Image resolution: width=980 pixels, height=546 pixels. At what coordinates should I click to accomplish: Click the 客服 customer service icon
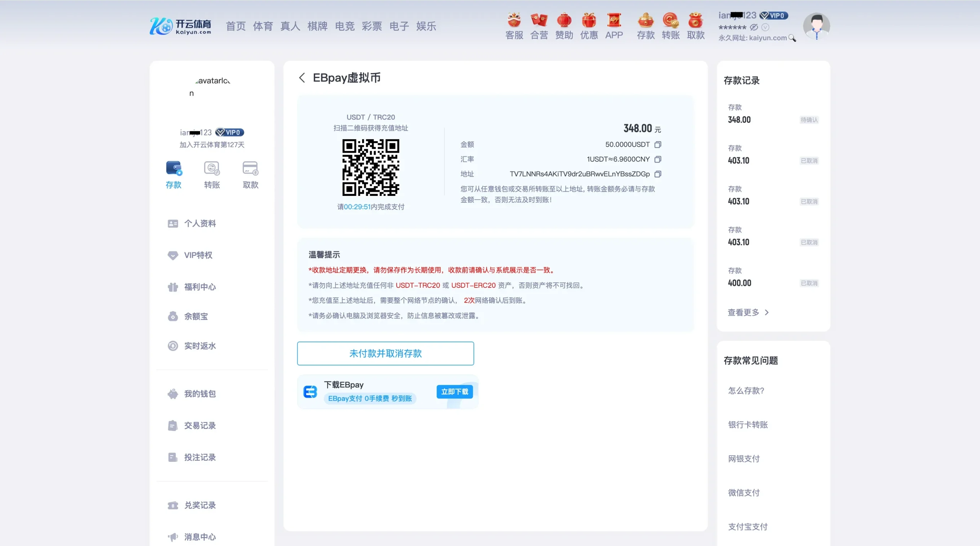(x=514, y=21)
